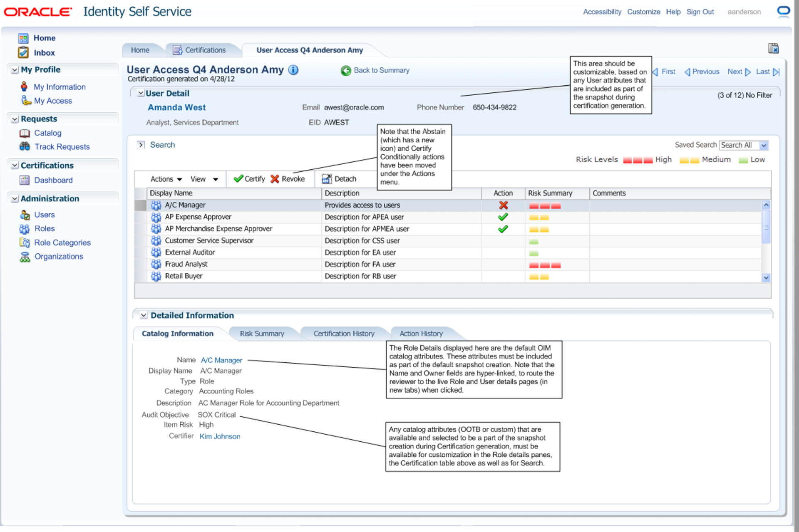Click certified checkmark for AP Expense Approver
The height and width of the screenshot is (532, 799).
pyautogui.click(x=503, y=217)
